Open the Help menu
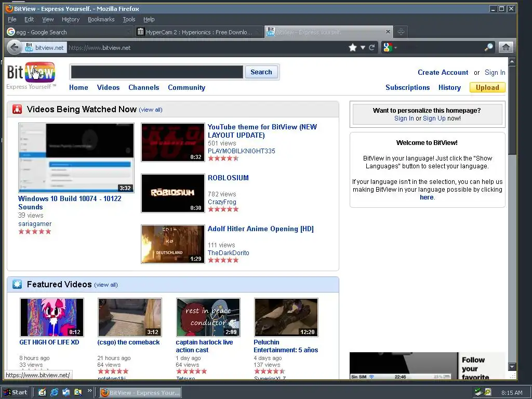The height and width of the screenshot is (399, 532). pos(149,19)
